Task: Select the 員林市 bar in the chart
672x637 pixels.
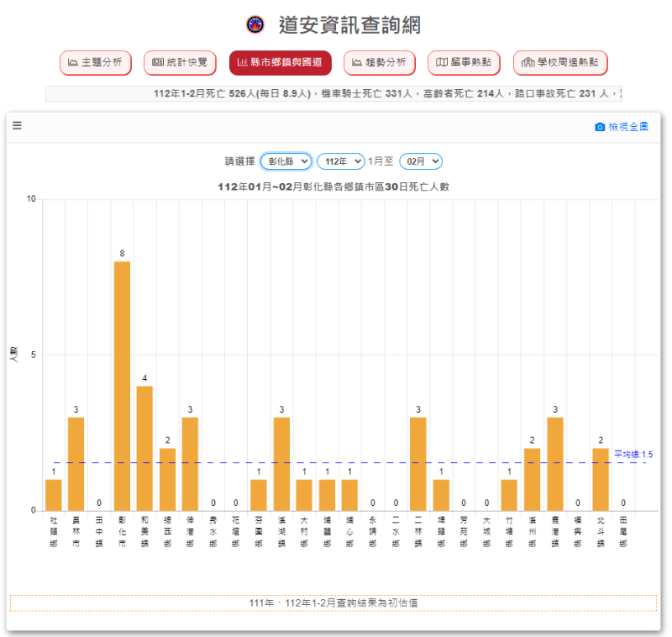Action: [76, 464]
